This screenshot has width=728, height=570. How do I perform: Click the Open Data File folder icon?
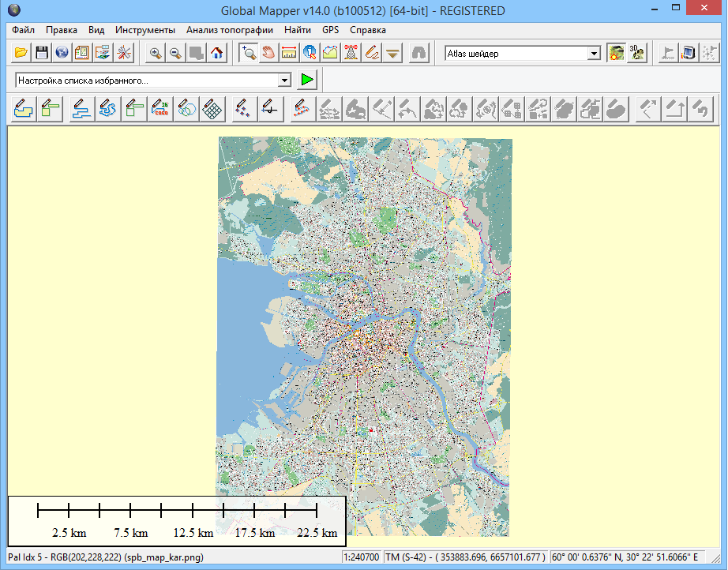point(21,54)
